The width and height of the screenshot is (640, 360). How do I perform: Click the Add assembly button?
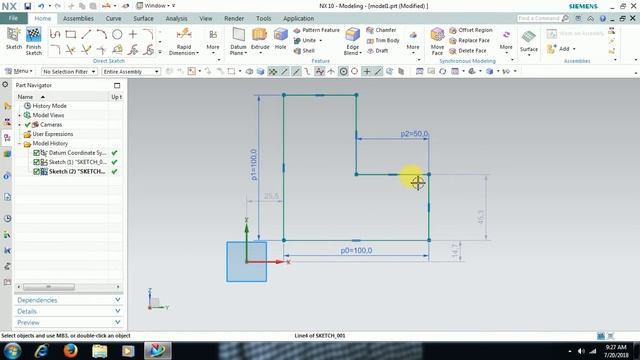pyautogui.click(x=561, y=49)
